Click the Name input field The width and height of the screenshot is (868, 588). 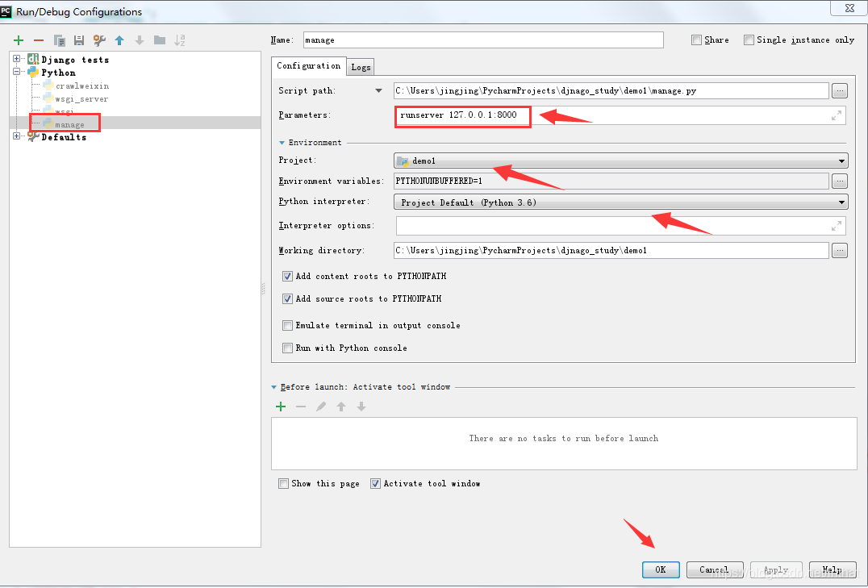pos(483,40)
